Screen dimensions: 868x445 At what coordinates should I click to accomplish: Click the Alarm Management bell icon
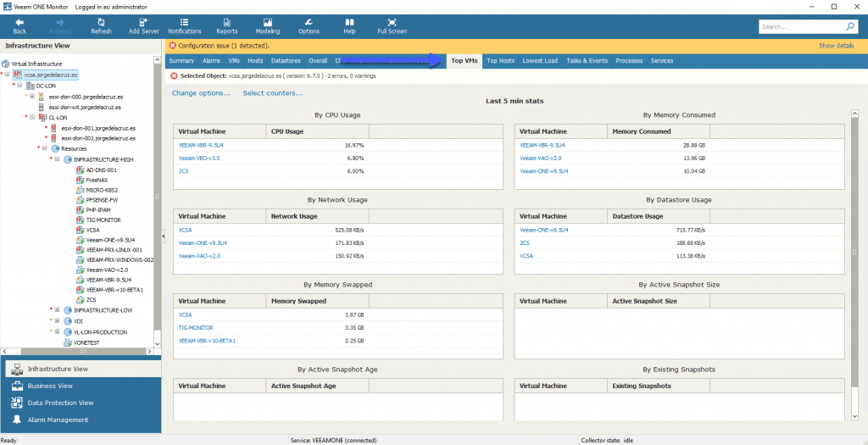[x=17, y=420]
